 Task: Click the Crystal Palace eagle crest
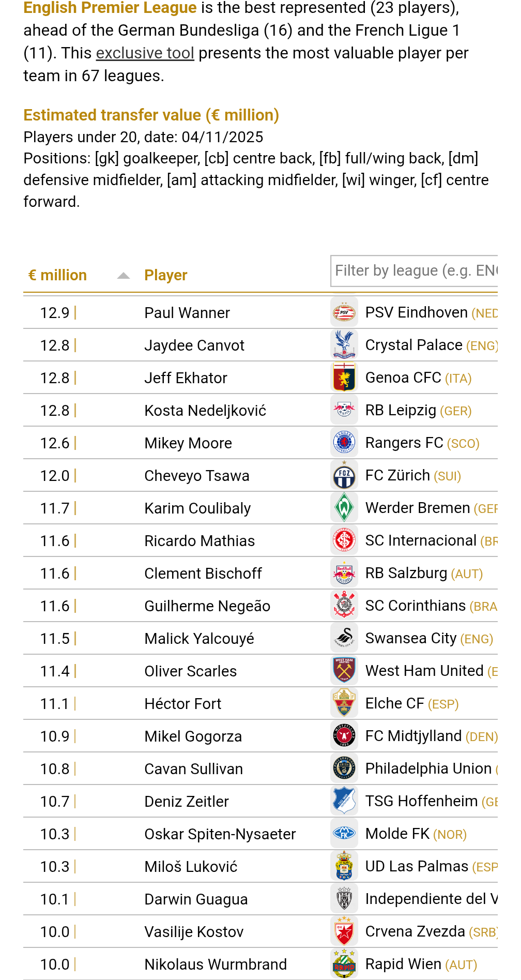point(344,345)
